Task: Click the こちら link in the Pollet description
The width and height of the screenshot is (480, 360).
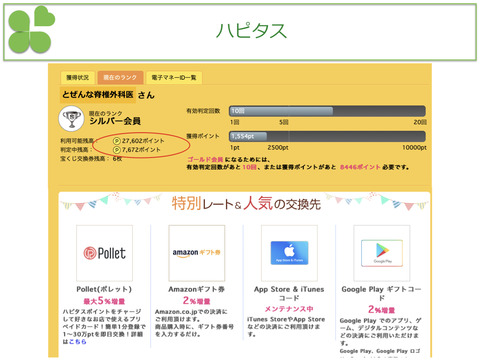Action: click(78, 342)
